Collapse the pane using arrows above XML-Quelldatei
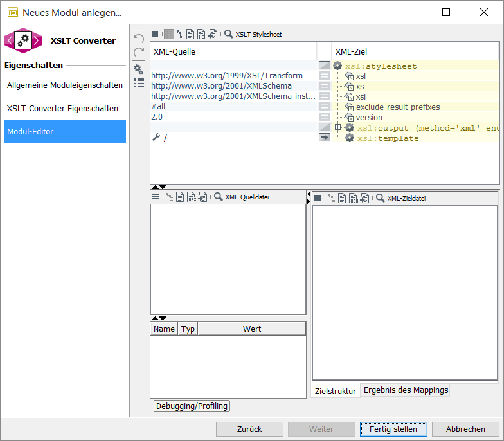This screenshot has width=504, height=441. pyautogui.click(x=158, y=187)
